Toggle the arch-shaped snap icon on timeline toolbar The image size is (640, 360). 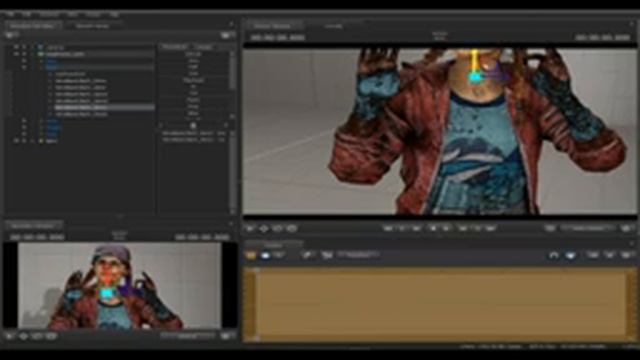tap(553, 255)
